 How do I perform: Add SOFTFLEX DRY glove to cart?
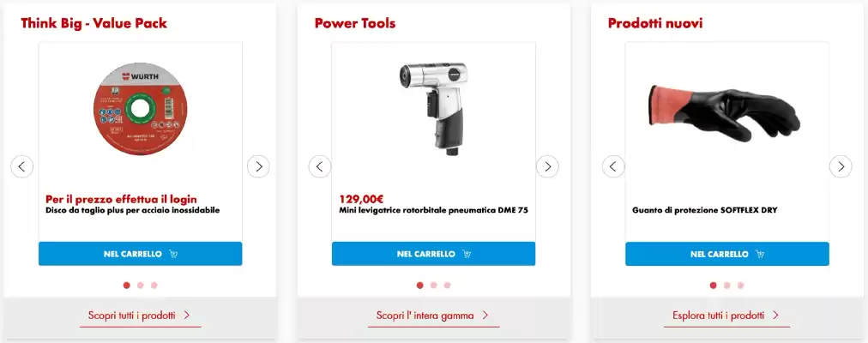pos(727,254)
